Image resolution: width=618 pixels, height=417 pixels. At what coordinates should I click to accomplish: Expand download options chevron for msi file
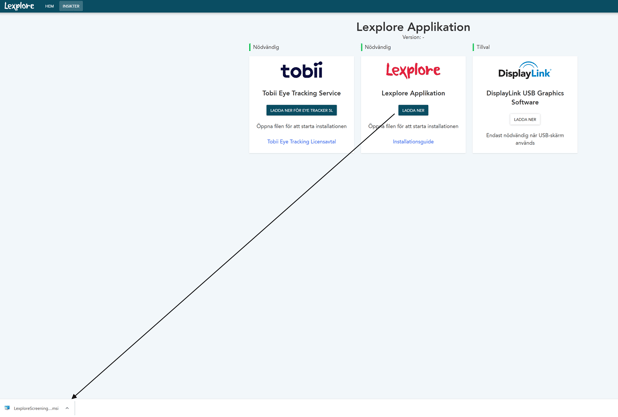point(67,408)
